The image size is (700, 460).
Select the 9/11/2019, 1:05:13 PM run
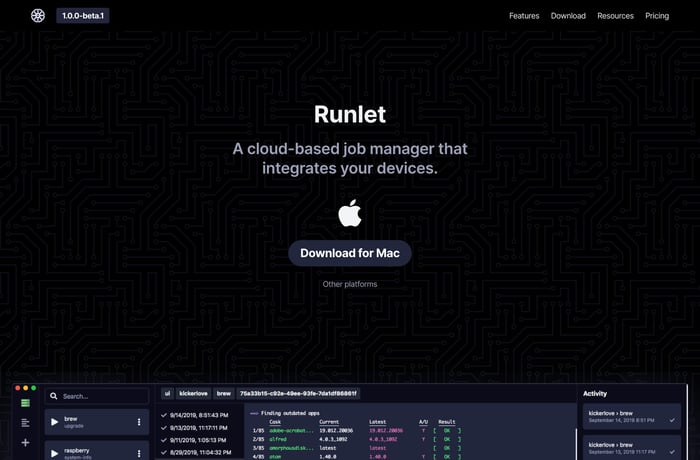point(195,440)
